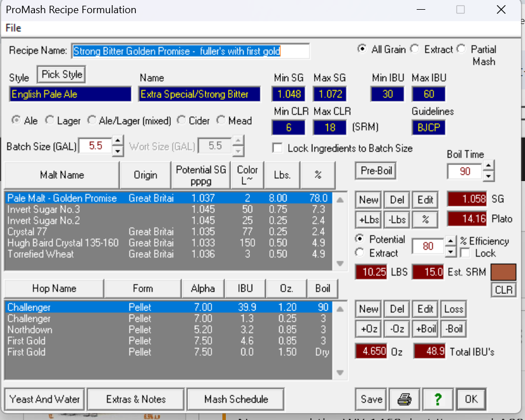
Task: Click the % Efficiency input field
Action: pyautogui.click(x=428, y=246)
